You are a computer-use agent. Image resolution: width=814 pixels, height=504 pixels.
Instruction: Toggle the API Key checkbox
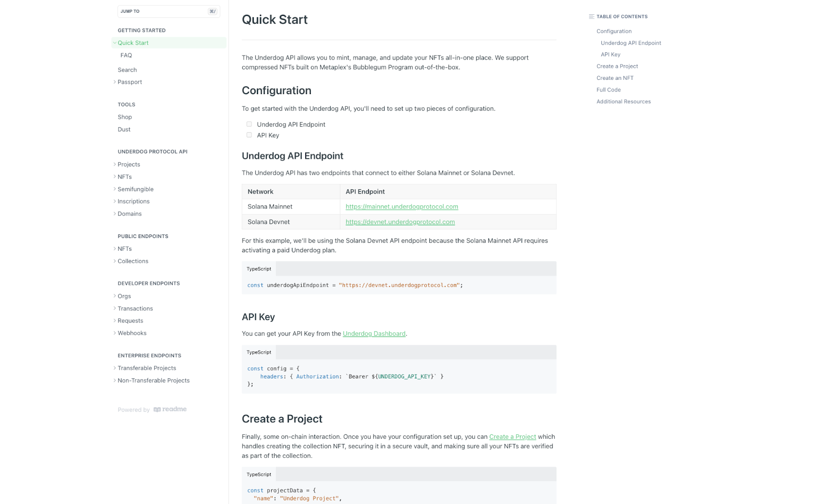click(249, 135)
